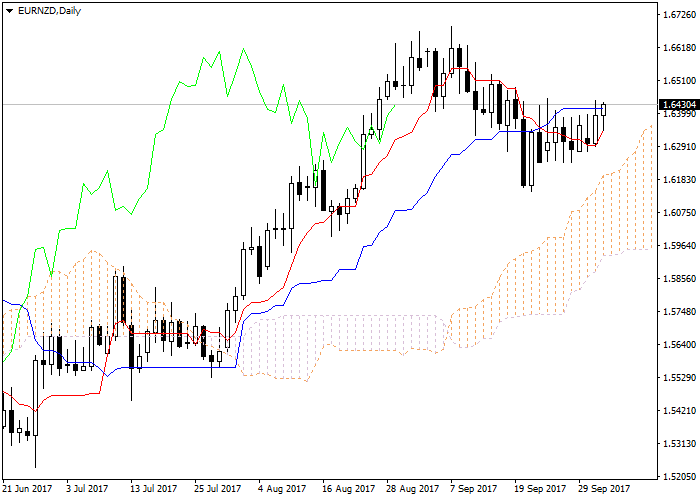The width and height of the screenshot is (700, 500).
Task: Select price axis label 1.60750
Action: (x=679, y=213)
